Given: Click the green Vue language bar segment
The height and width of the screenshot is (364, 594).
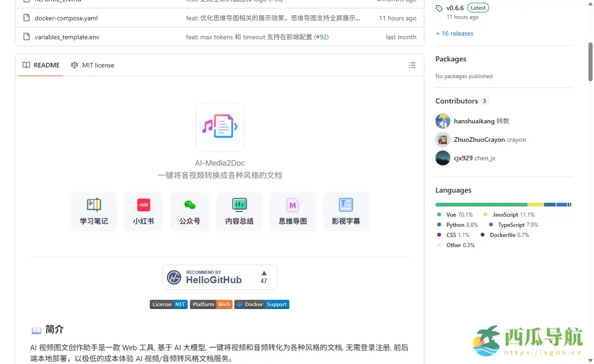Looking at the screenshot, I should pyautogui.click(x=481, y=205).
